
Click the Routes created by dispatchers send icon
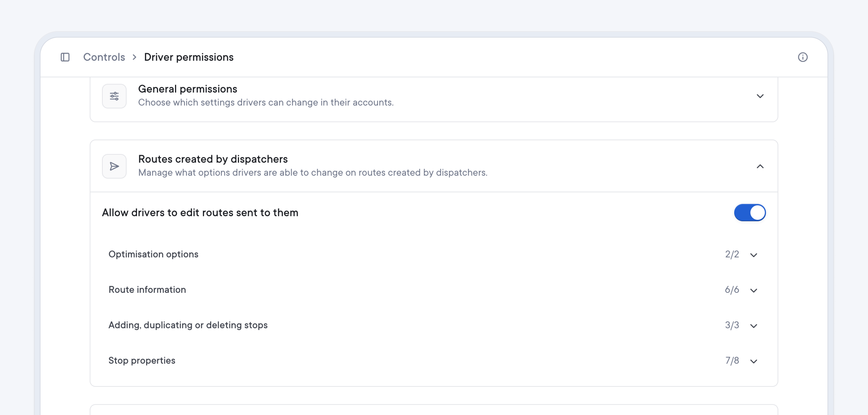(x=114, y=166)
